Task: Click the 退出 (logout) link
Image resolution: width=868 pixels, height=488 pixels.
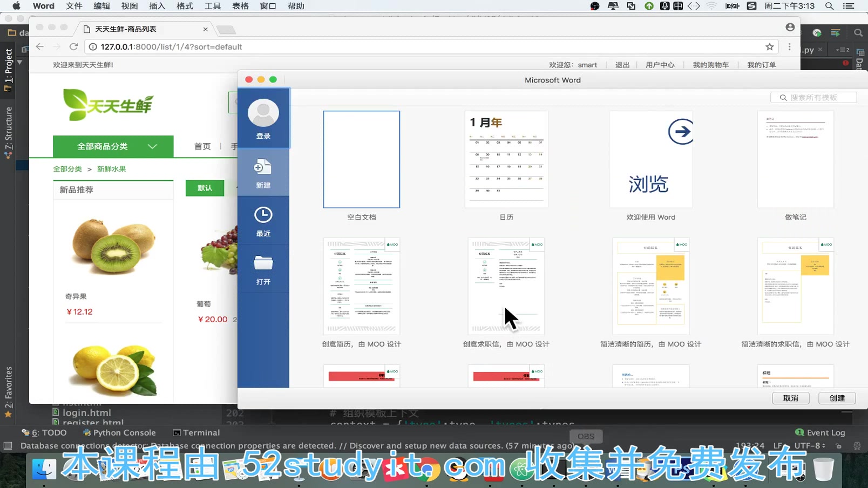Action: [x=622, y=65]
